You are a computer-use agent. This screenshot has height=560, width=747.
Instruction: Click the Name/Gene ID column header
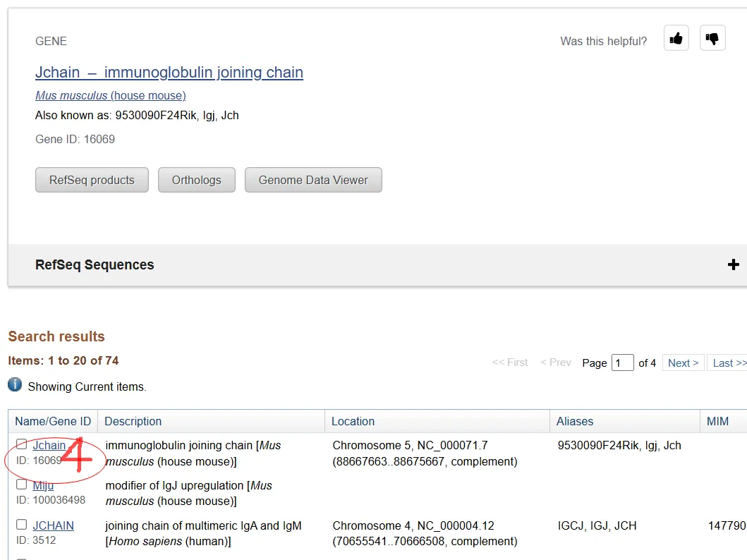[53, 421]
